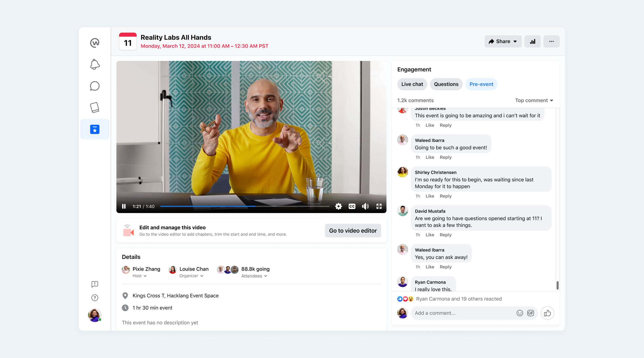Image resolution: width=644 pixels, height=358 pixels.
Task: Switch to the Live chat tab
Action: point(412,84)
